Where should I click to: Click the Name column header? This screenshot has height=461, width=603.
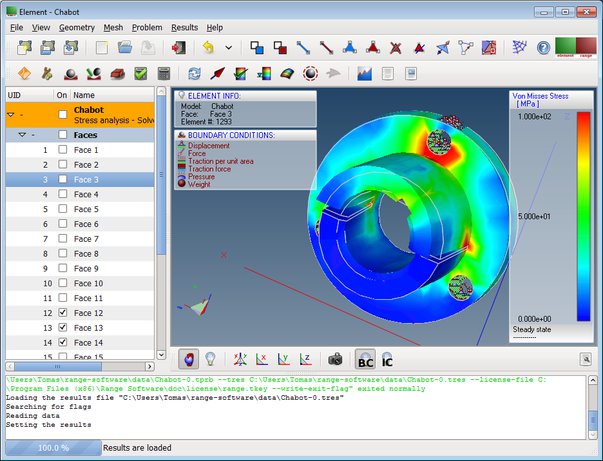113,95
